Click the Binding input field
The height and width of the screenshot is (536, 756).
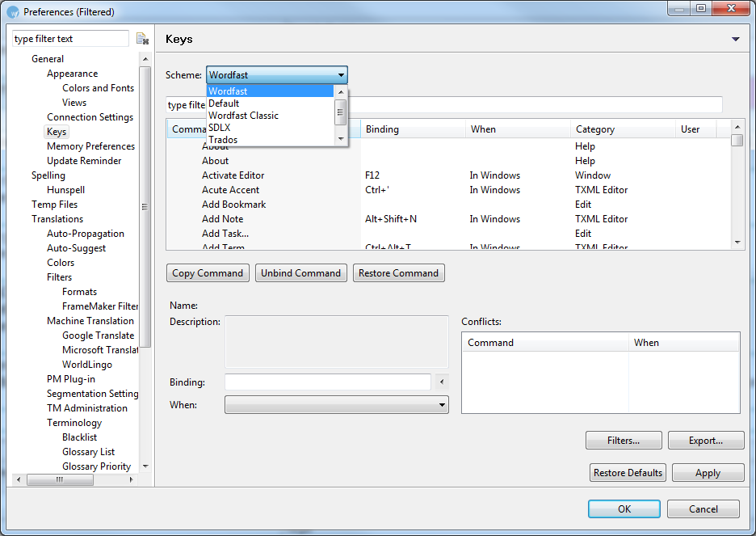point(328,382)
